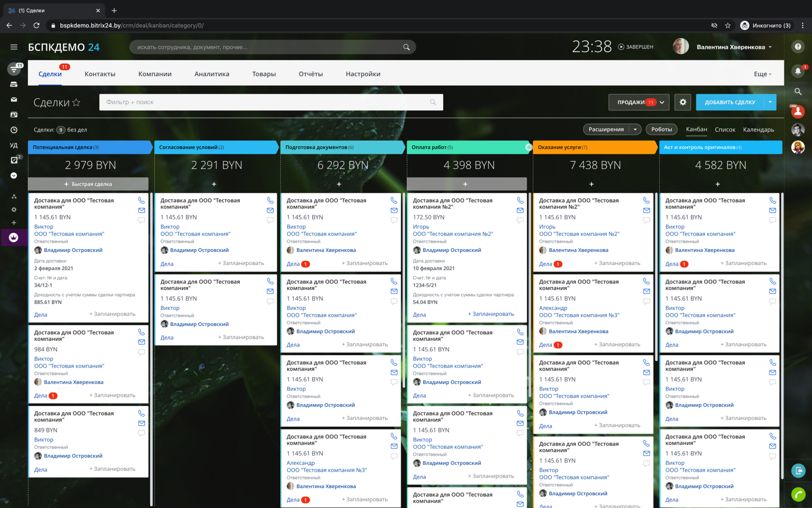Open a new browser tab
This screenshot has width=812, height=508.
click(x=114, y=10)
